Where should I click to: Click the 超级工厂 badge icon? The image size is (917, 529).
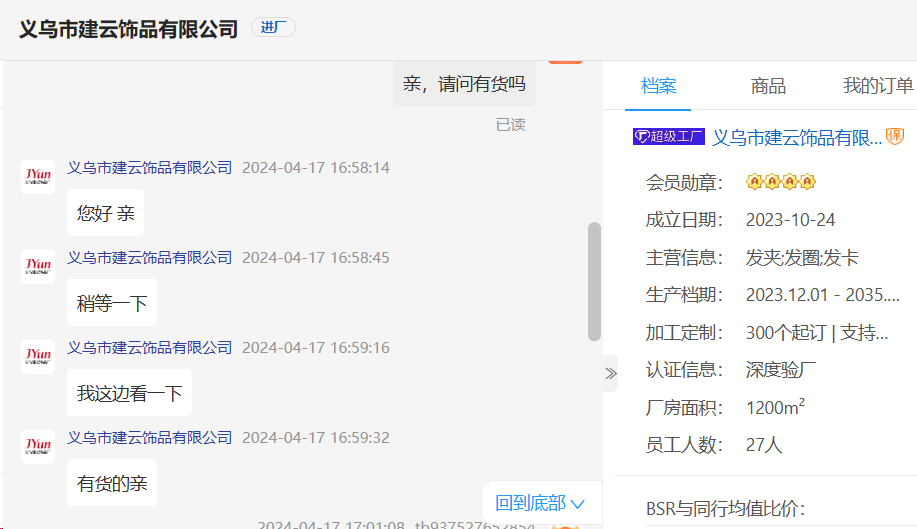(668, 137)
